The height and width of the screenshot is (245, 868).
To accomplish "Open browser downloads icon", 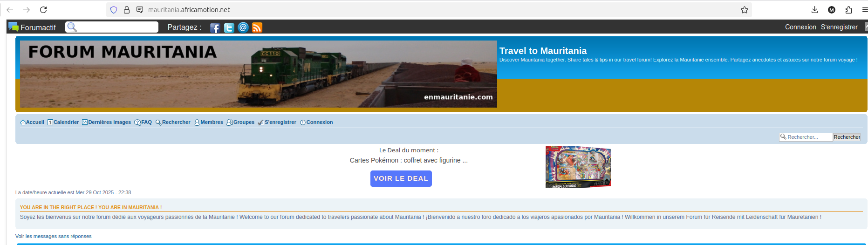I will 815,10.
